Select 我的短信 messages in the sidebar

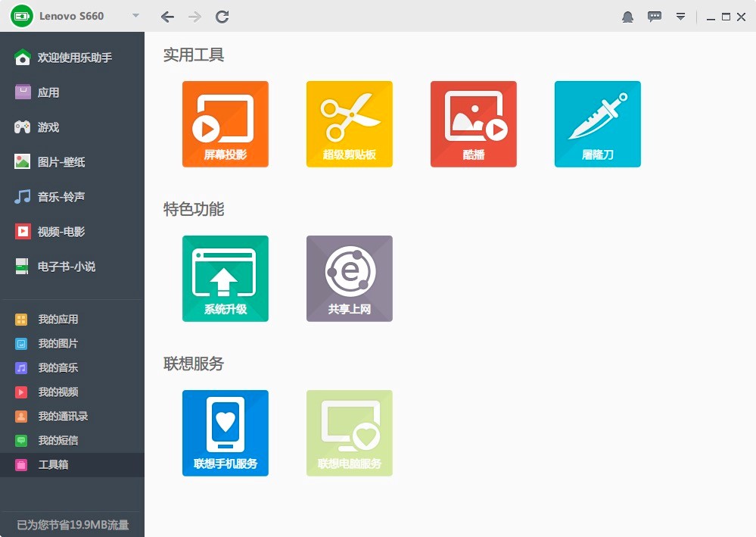click(x=73, y=440)
